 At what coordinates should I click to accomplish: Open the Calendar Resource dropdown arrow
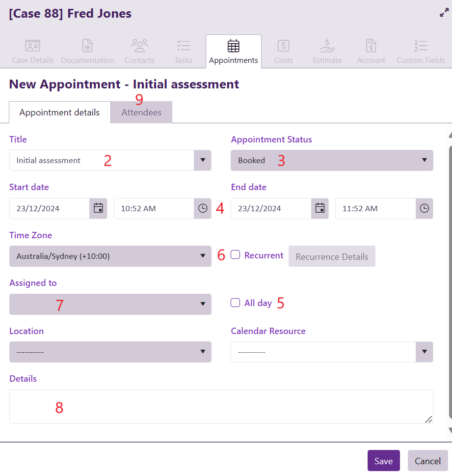point(424,352)
